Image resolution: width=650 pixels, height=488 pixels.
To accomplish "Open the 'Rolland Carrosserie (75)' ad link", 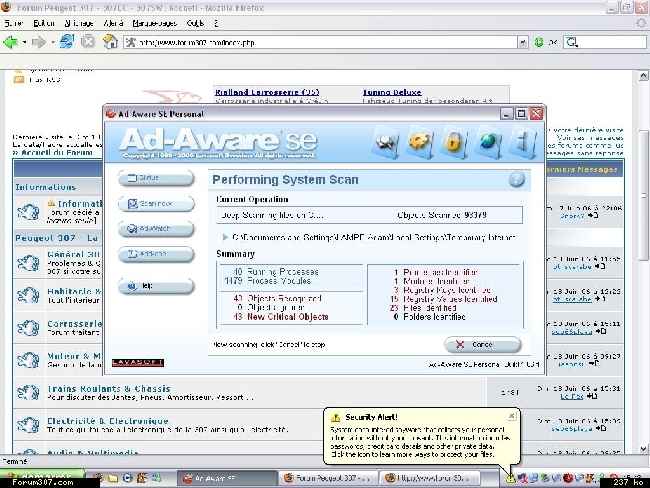I will 267,92.
